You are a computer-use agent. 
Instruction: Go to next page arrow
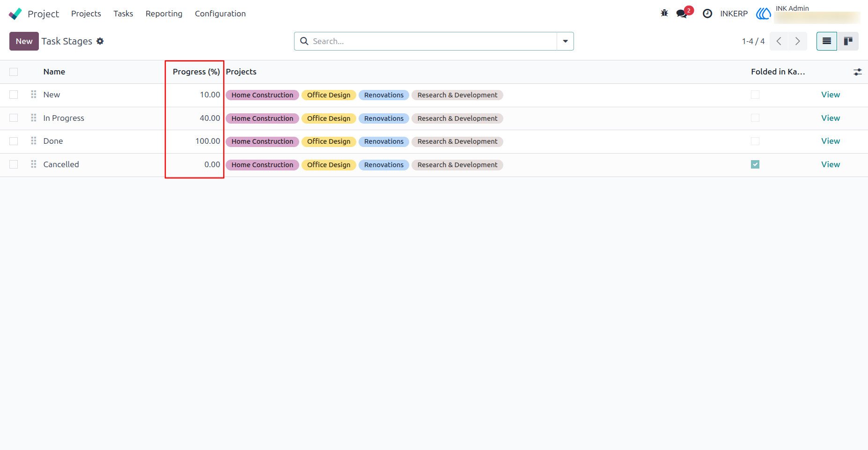click(x=798, y=41)
